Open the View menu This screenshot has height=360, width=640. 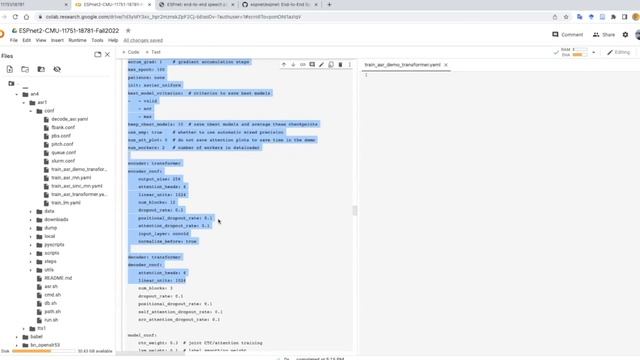tap(41, 40)
